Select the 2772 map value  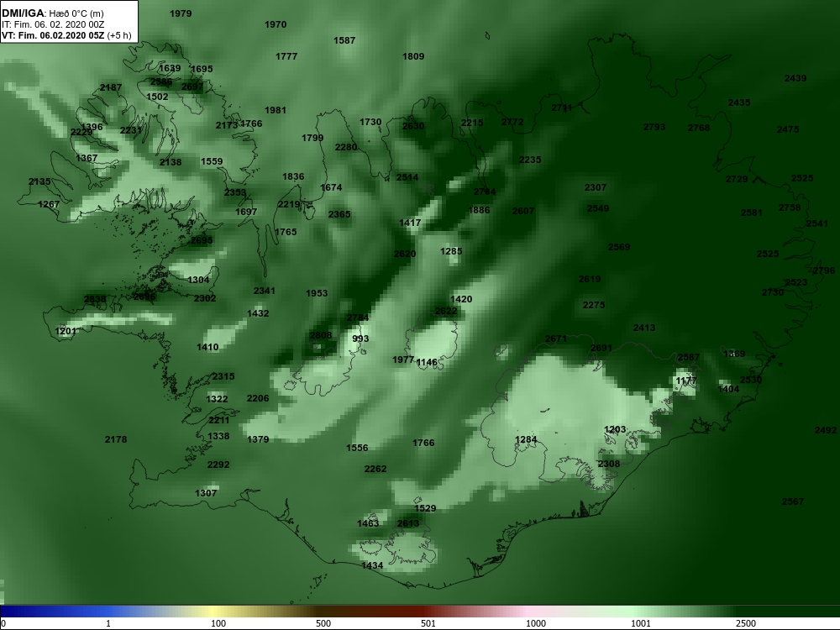(x=512, y=122)
